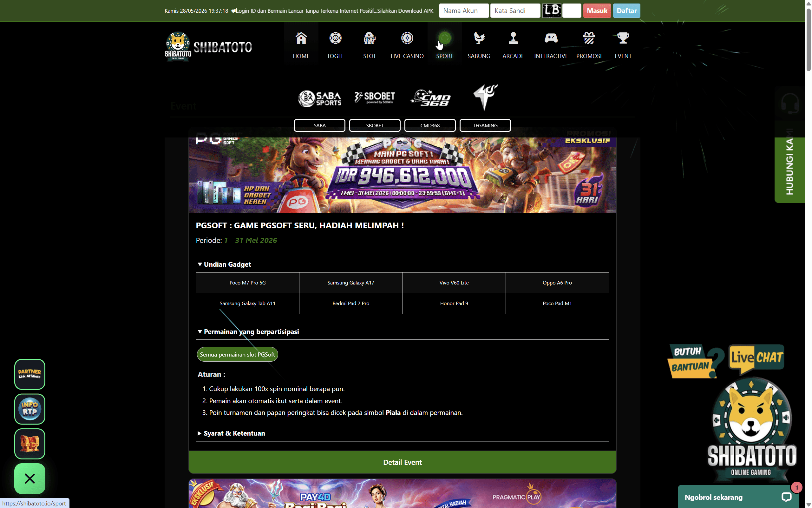
Task: Click the PG Soft tournament banner
Action: tap(402, 175)
